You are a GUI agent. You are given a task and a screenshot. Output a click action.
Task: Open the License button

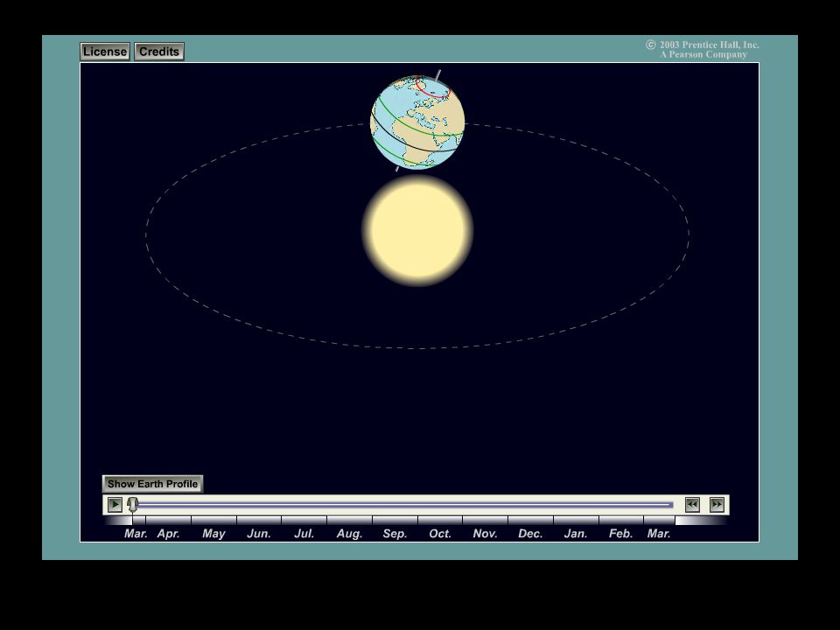(105, 52)
